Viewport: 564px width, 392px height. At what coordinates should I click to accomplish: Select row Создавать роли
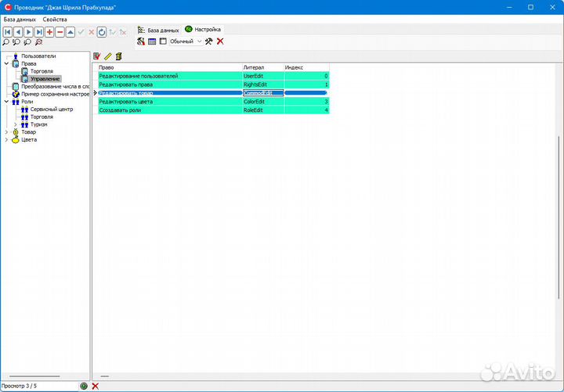coord(214,110)
